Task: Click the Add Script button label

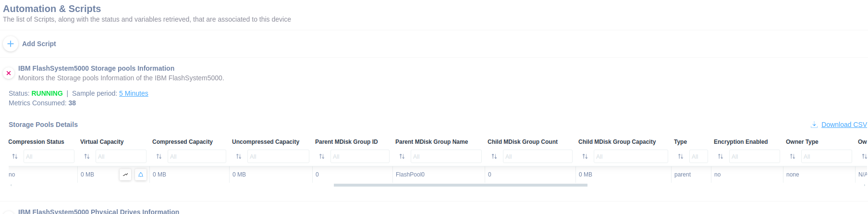Action: [x=39, y=44]
